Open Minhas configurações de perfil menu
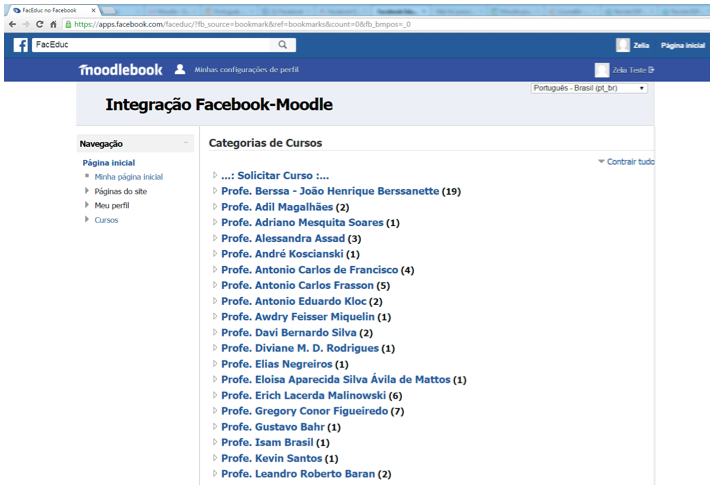Viewport: 715px width, 485px height. coord(247,69)
